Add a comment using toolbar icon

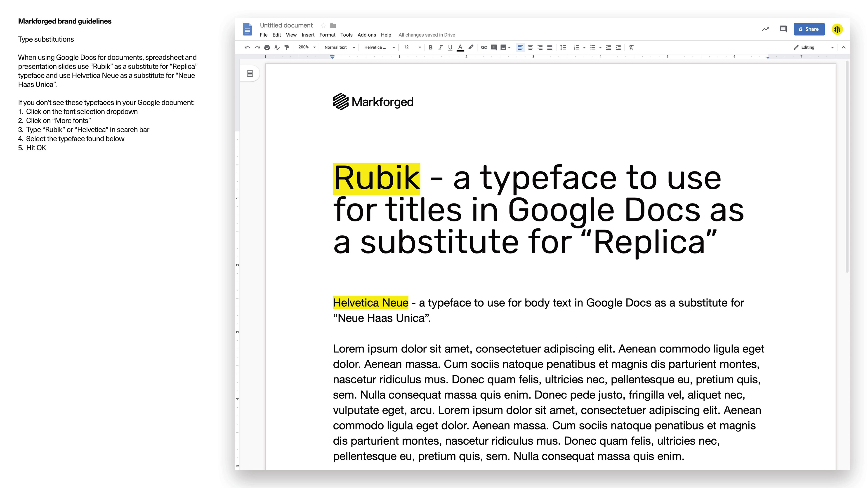(x=494, y=47)
